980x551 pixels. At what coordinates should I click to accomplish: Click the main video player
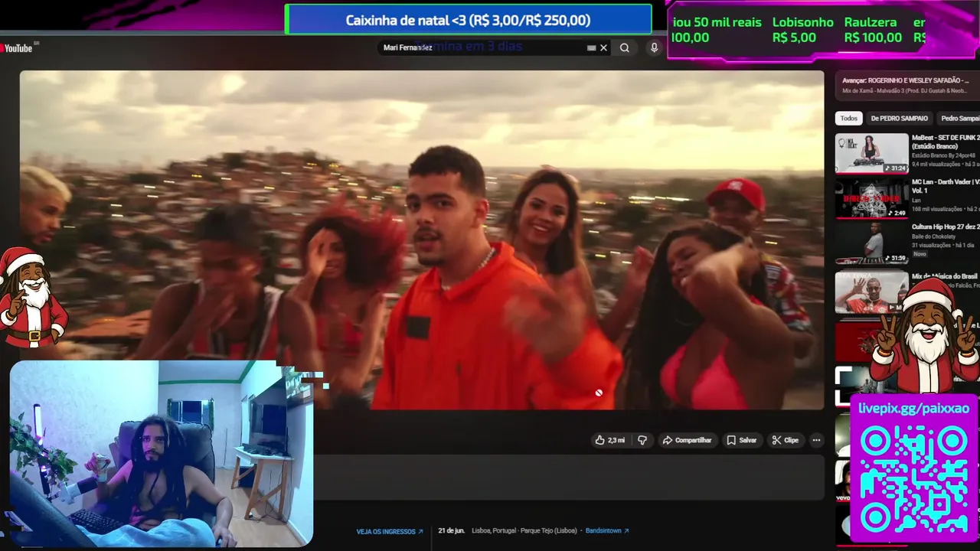click(x=422, y=240)
